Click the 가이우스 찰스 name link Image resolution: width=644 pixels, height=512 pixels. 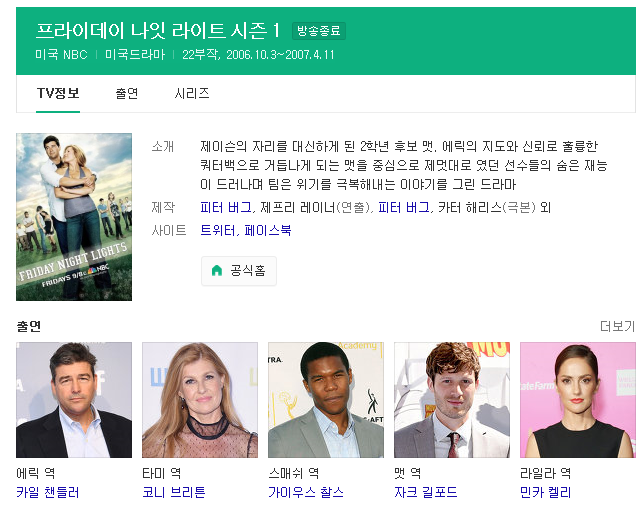306,492
